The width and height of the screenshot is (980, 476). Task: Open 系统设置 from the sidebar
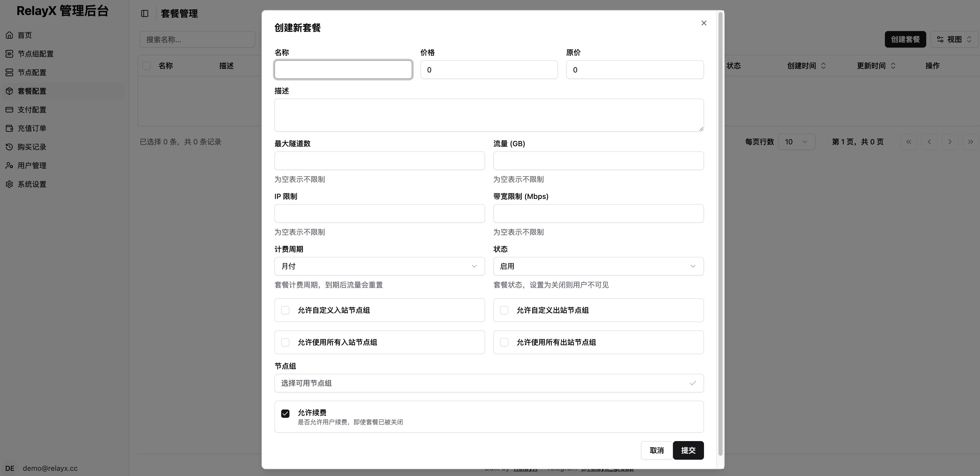(32, 184)
